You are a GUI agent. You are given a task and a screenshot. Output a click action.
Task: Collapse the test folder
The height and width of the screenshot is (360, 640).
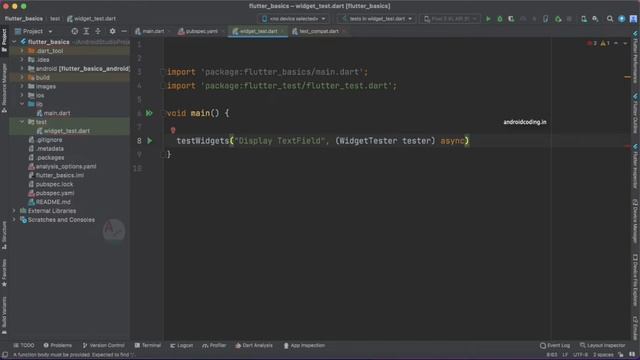click(x=22, y=122)
